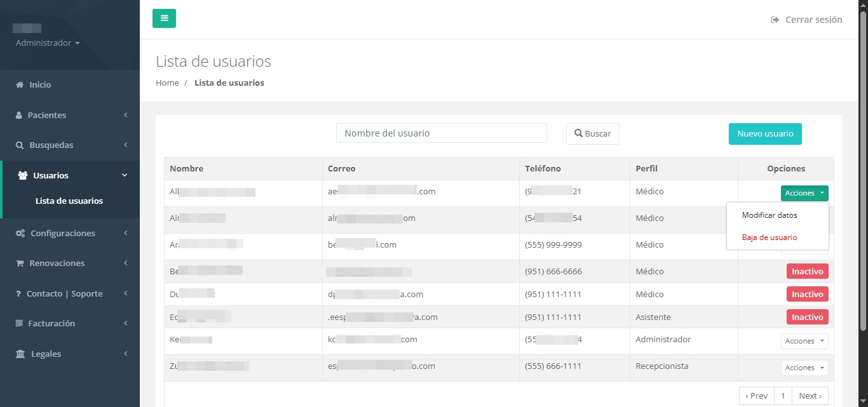Click the Buscar search button
The height and width of the screenshot is (407, 868).
click(592, 134)
